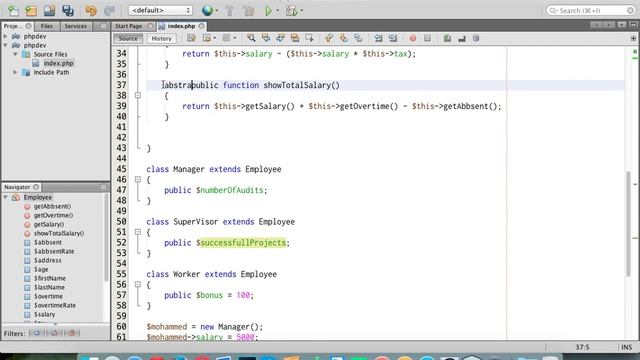Fold the code block at line 38

[x=138, y=95]
